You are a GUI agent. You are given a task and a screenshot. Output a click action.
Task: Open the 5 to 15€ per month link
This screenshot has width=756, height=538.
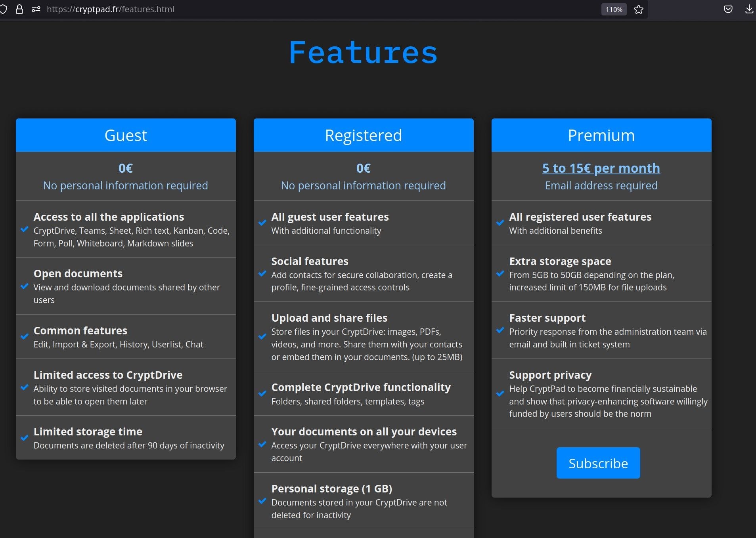601,168
